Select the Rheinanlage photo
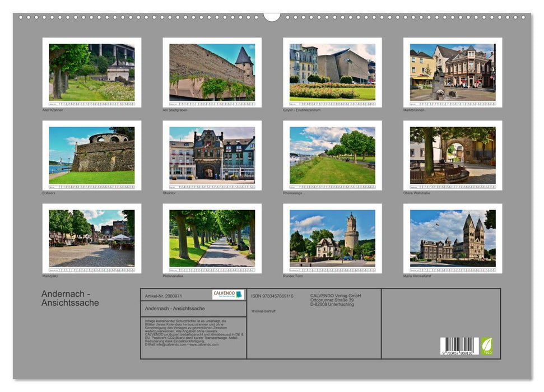This screenshot has height=392, width=544. point(332,155)
